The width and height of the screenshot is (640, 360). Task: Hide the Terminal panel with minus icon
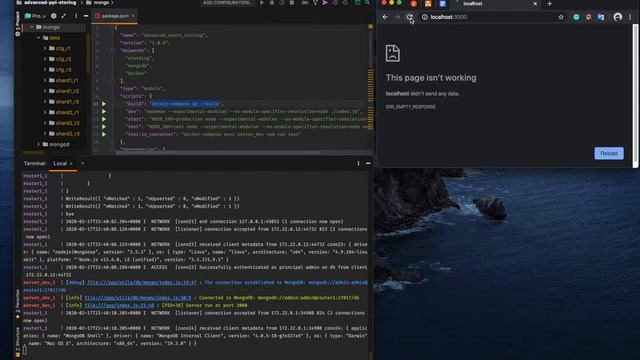point(368,163)
